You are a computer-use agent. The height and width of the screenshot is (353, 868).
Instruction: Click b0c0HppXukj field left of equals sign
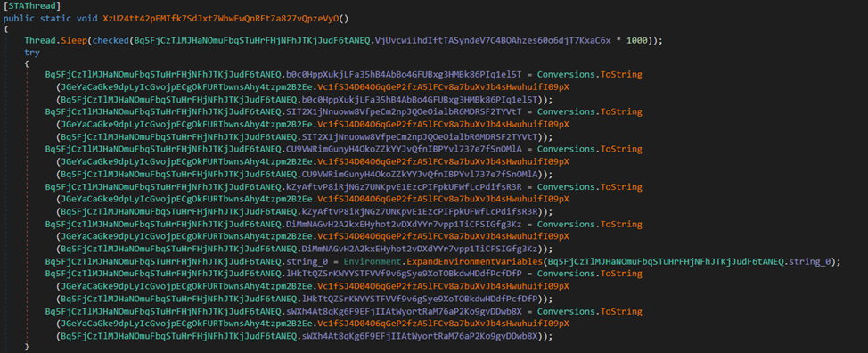(404, 74)
